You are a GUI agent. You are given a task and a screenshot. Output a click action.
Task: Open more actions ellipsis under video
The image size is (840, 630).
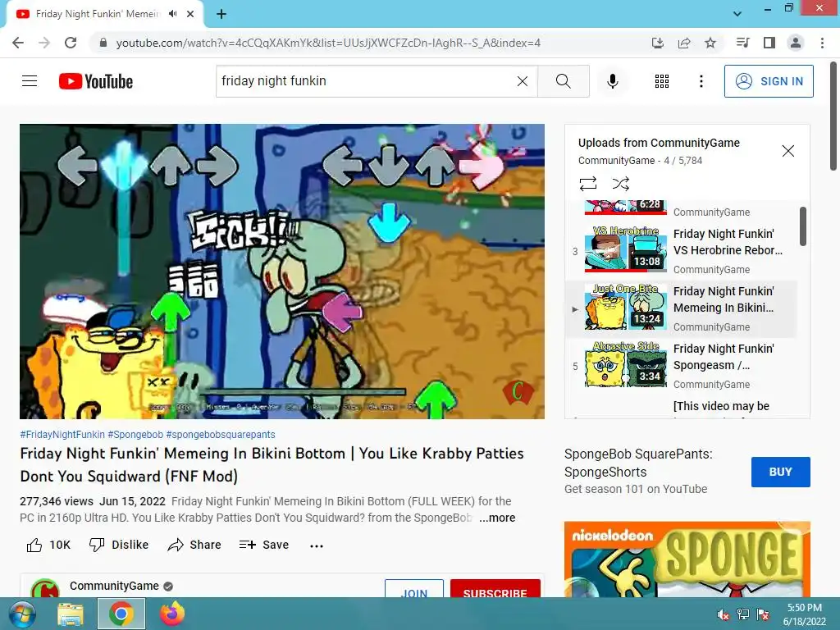pos(317,546)
